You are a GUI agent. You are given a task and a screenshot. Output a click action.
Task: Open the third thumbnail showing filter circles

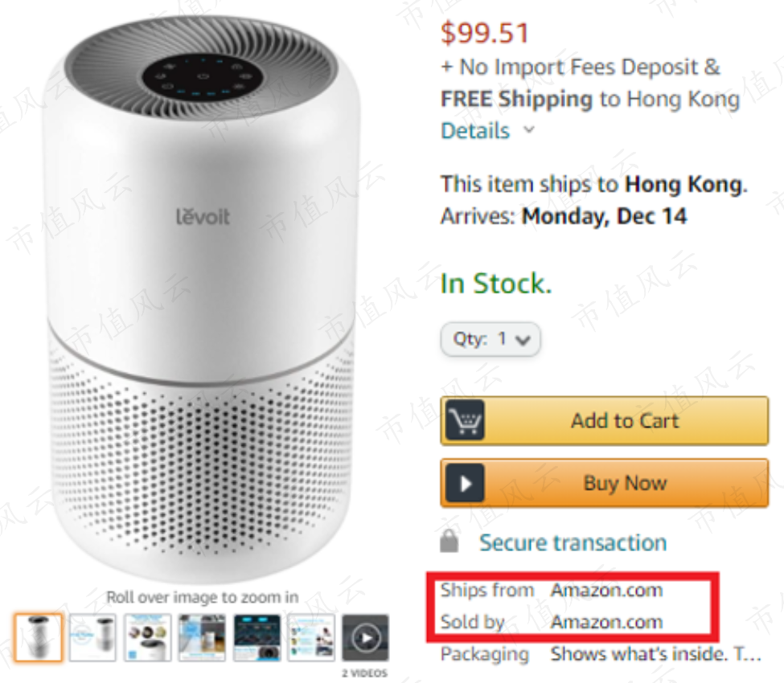(x=147, y=638)
